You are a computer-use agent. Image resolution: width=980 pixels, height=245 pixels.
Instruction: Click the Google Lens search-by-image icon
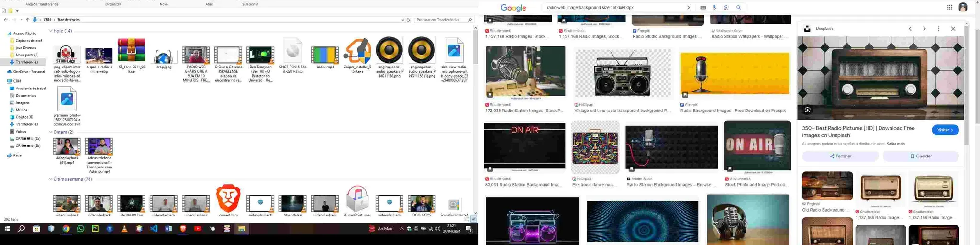click(x=726, y=7)
